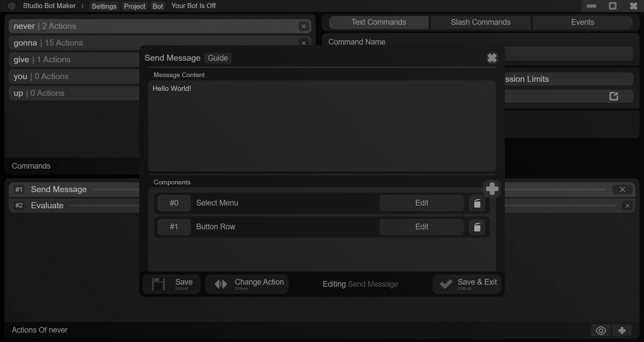
Task: Add a component with the plus icon
Action: coord(492,188)
